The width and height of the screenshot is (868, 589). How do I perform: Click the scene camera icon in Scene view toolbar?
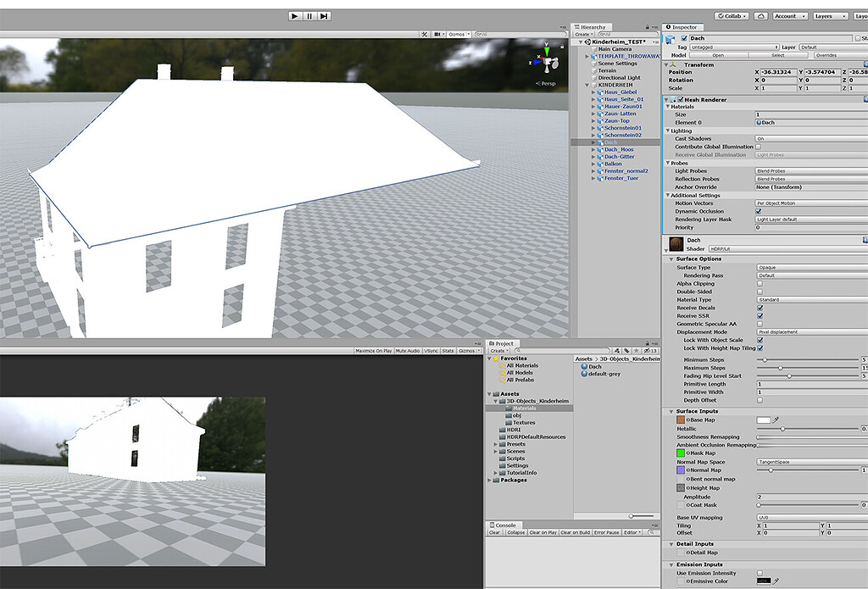[437, 33]
